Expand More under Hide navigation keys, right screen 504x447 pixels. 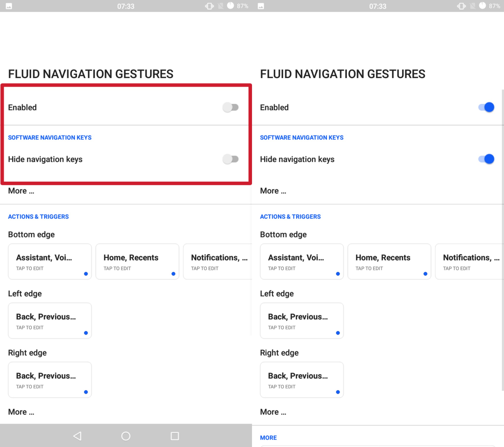(x=273, y=191)
